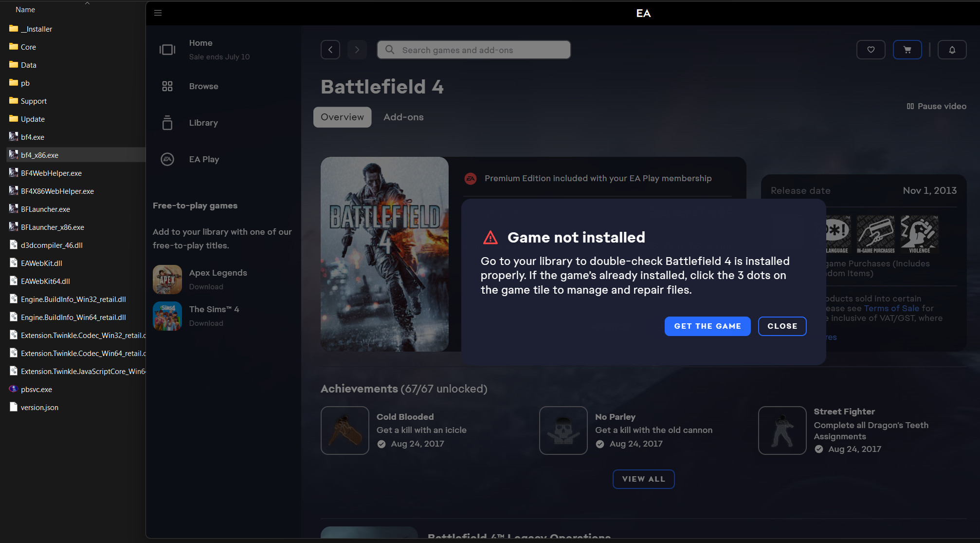Select BFLauncher_x86.exe in the file list
This screenshot has width=980, height=543.
pos(53,227)
